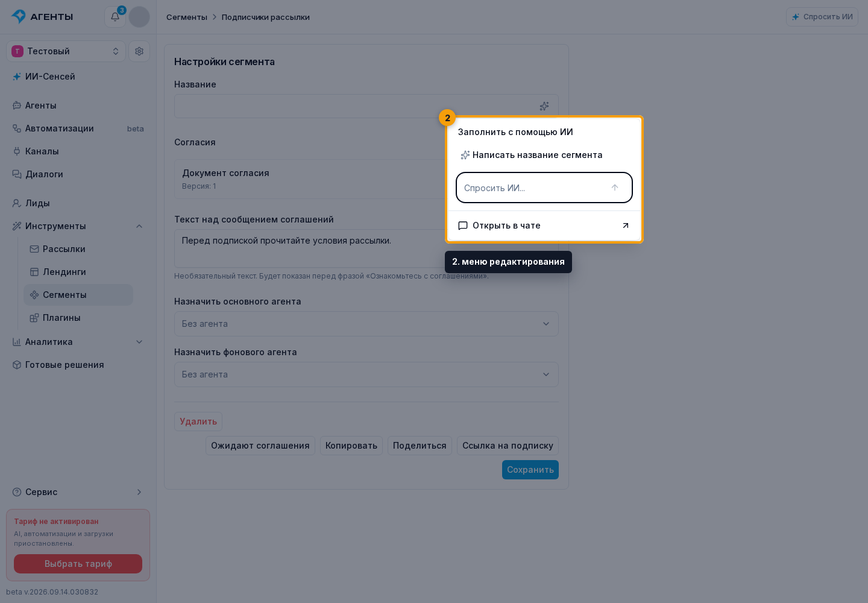868x603 pixels.
Task: Click the Подписчики рассылки breadcrumb text
Action: (x=266, y=17)
